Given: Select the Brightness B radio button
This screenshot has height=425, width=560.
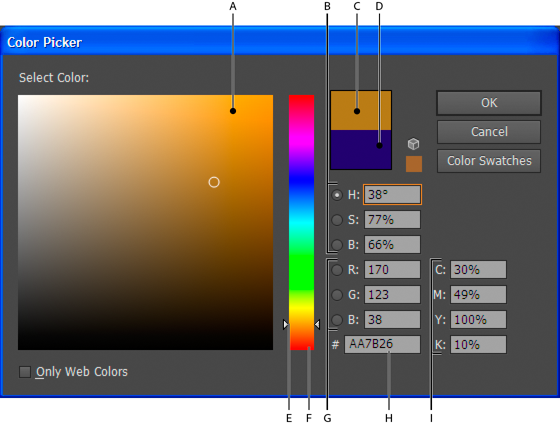Looking at the screenshot, I should point(337,245).
